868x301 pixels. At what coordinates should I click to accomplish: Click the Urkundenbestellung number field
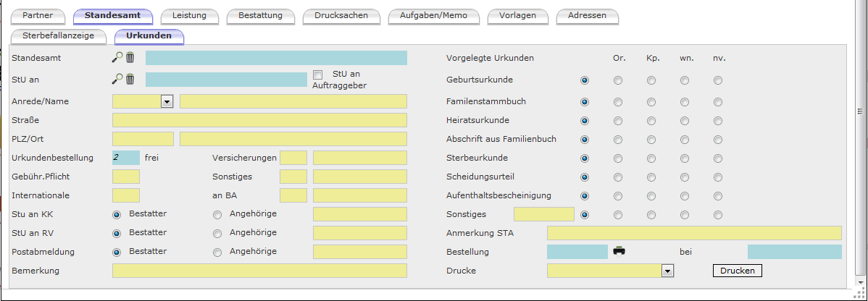125,158
